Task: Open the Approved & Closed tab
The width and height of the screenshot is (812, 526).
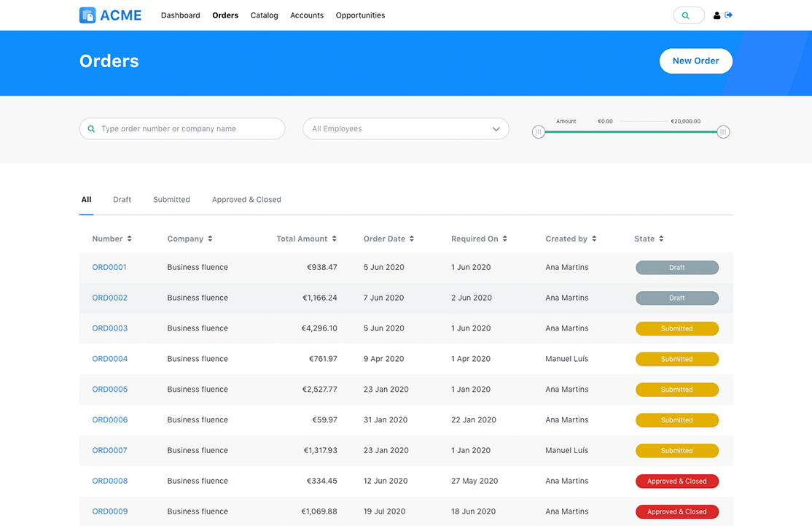Action: [246, 199]
